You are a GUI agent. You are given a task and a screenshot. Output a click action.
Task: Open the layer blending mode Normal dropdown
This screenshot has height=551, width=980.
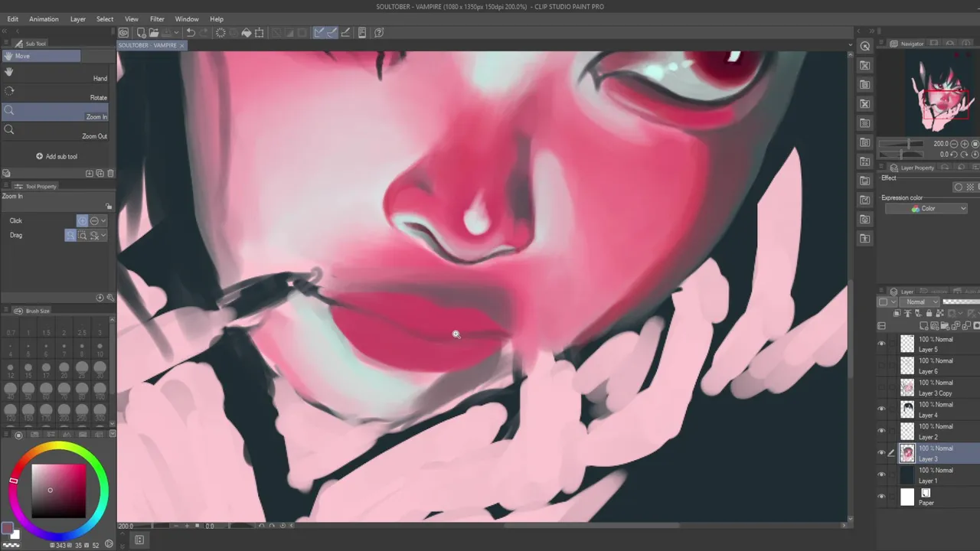click(x=919, y=302)
